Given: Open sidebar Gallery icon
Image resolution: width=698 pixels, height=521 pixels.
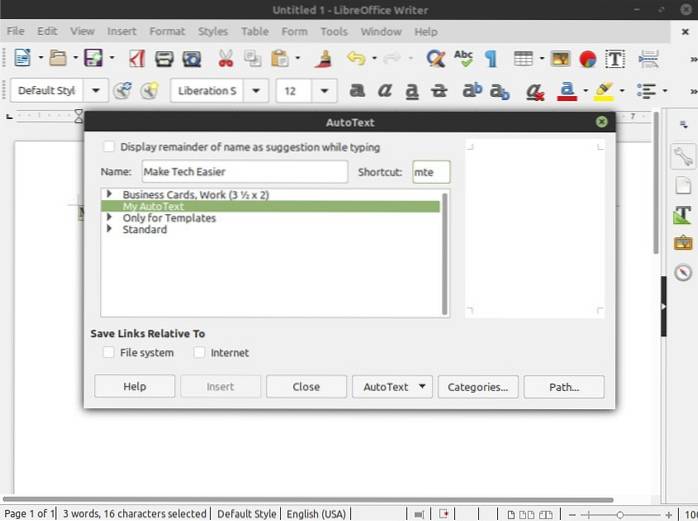Looking at the screenshot, I should [683, 243].
